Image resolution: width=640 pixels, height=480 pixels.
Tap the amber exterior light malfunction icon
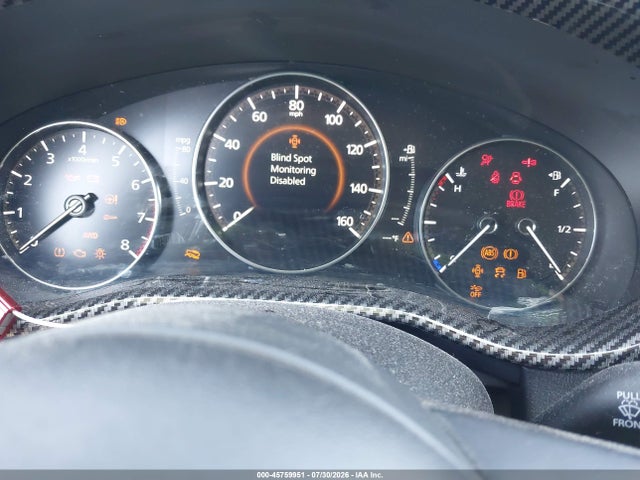[x=100, y=253]
